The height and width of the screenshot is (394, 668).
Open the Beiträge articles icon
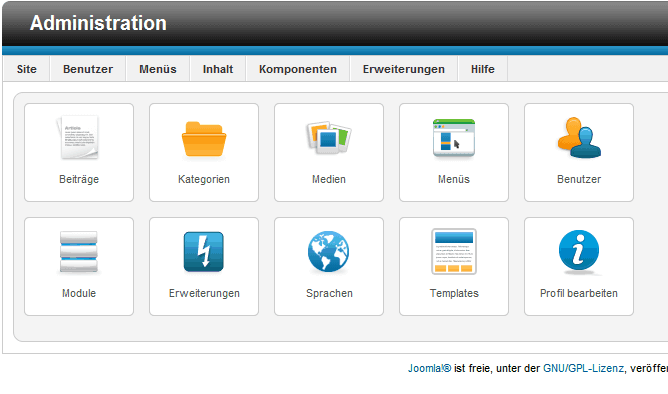pos(79,138)
